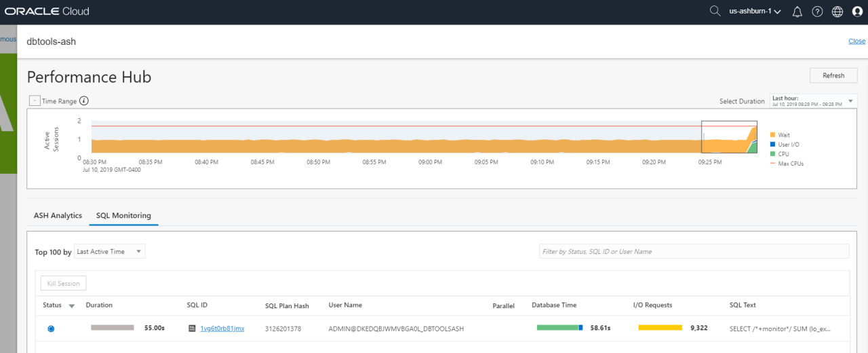
Task: Click the Performance Hub heading
Action: [x=89, y=77]
